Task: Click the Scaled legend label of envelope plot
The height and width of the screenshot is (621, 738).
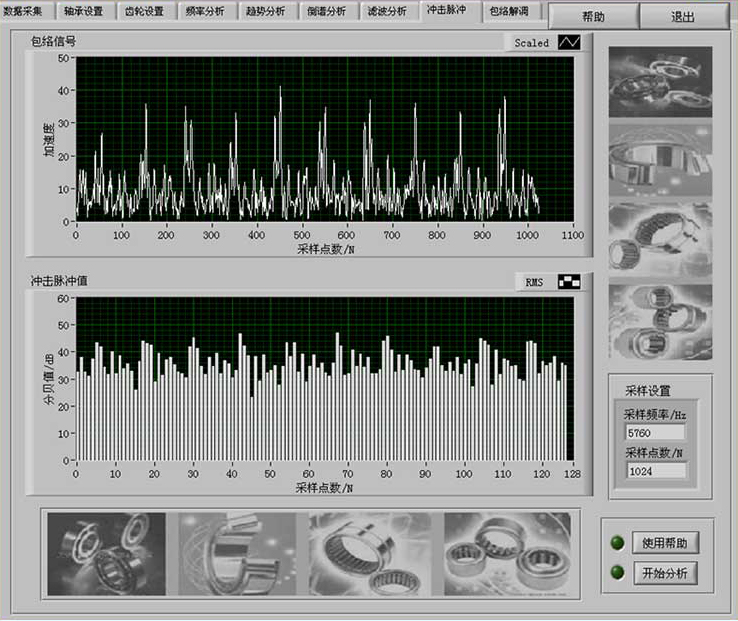Action: coord(532,43)
